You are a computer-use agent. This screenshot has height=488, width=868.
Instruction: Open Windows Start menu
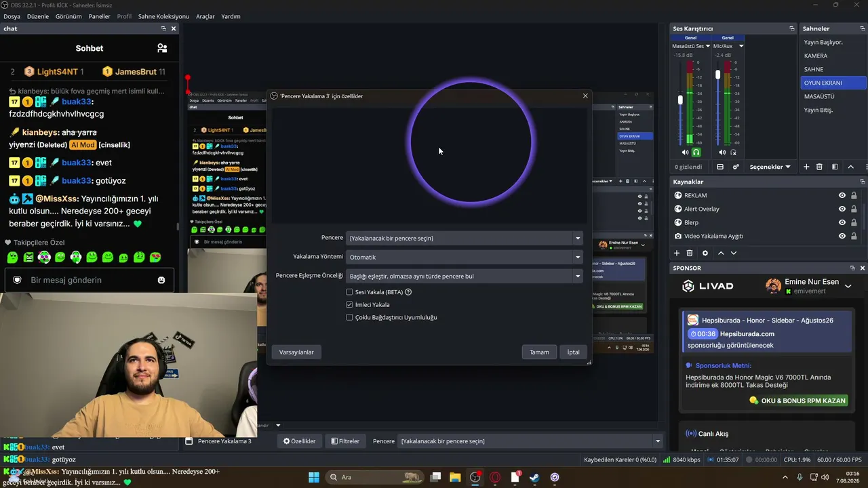click(314, 477)
